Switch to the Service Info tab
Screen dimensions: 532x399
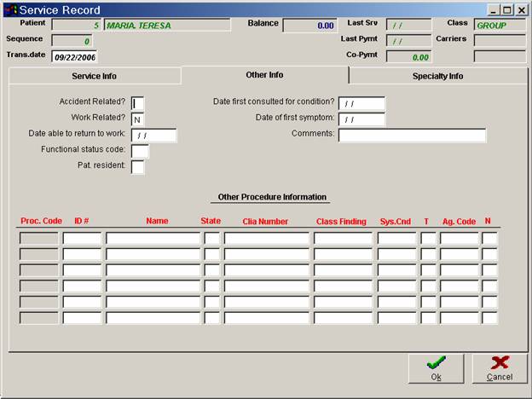(95, 76)
